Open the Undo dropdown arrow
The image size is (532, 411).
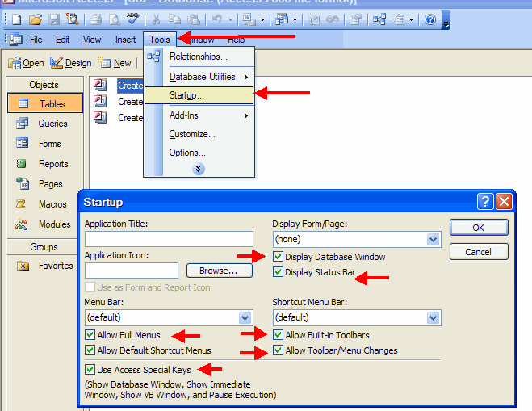(230, 19)
